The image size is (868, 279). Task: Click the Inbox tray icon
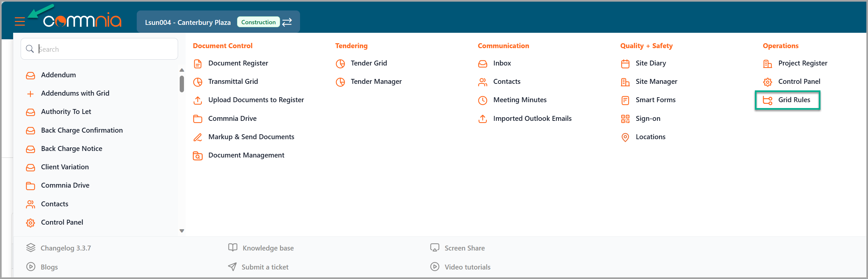click(x=482, y=64)
